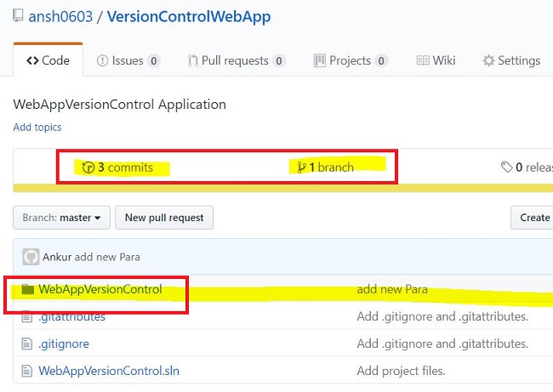Click the repository book icon beside ansh0603
The height and width of the screenshot is (392, 553).
(19, 17)
